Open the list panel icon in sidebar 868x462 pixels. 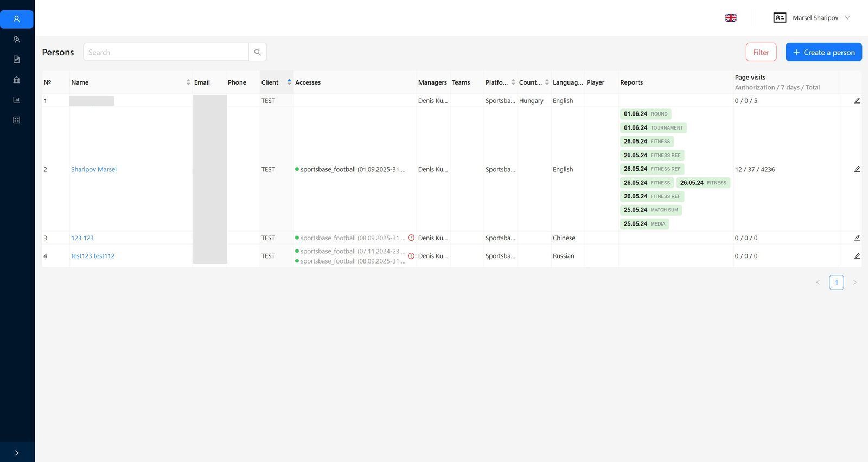17,120
